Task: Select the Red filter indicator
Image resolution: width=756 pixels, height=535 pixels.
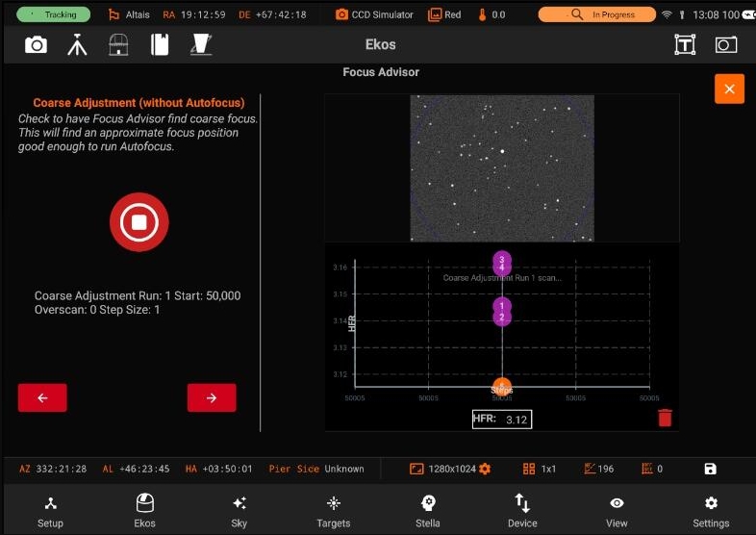Action: click(444, 14)
